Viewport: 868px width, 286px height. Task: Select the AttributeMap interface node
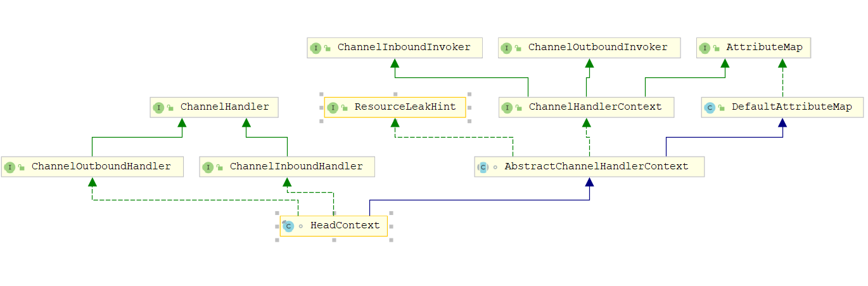(753, 48)
